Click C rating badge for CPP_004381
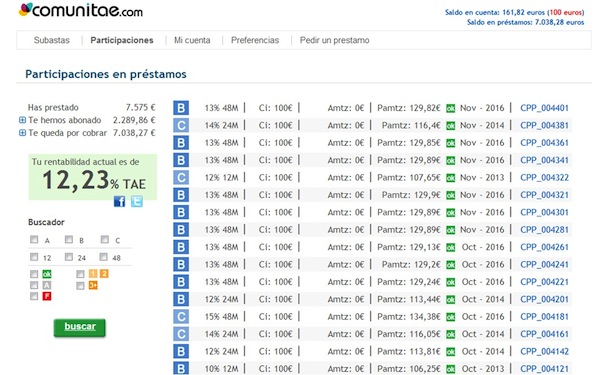600x375 pixels. point(181,125)
